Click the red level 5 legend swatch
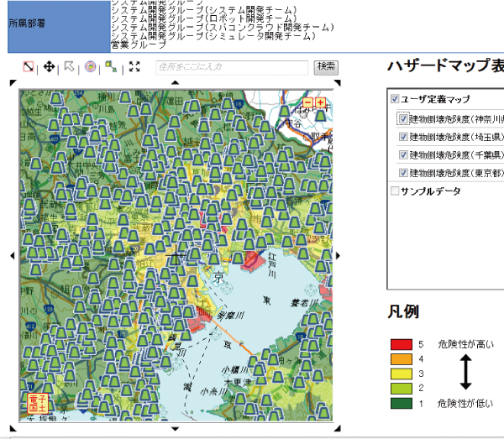The height and width of the screenshot is (439, 504). point(402,344)
